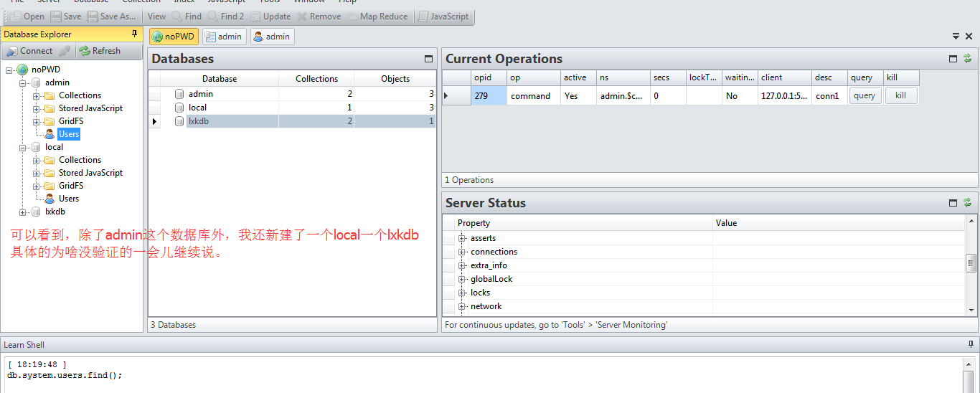Open the JavaScript toolbar tool
Viewport: 980px width, 393px height.
pos(444,16)
